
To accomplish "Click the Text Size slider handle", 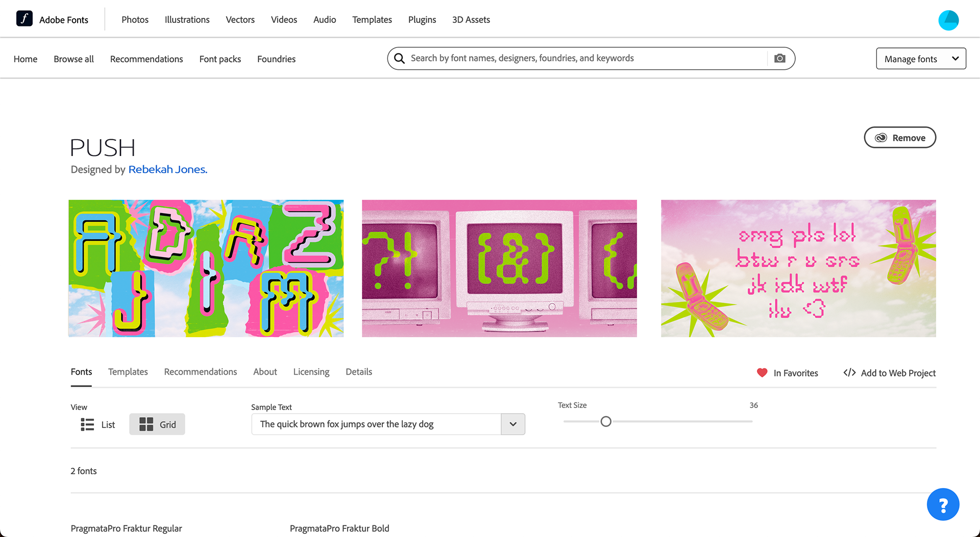I will tap(606, 422).
